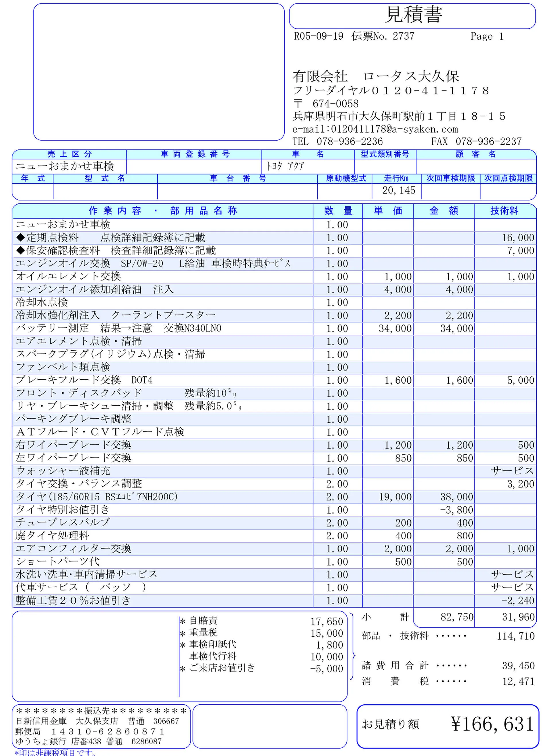The height and width of the screenshot is (756, 551).
Task: Click the 850 amount for 左ワイパーブレード交換
Action: (465, 458)
